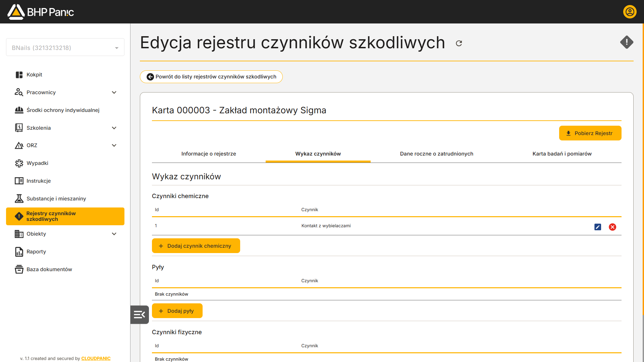The height and width of the screenshot is (362, 644).
Task: Click the Instrukcje document icon
Action: [x=19, y=181]
